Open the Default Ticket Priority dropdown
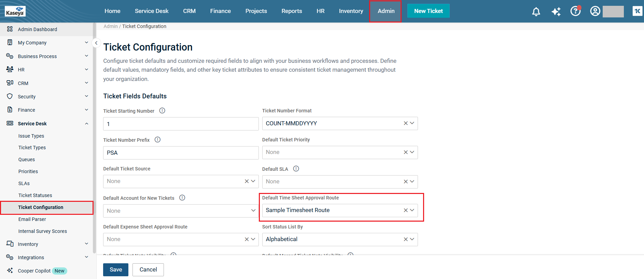 [x=412, y=152]
